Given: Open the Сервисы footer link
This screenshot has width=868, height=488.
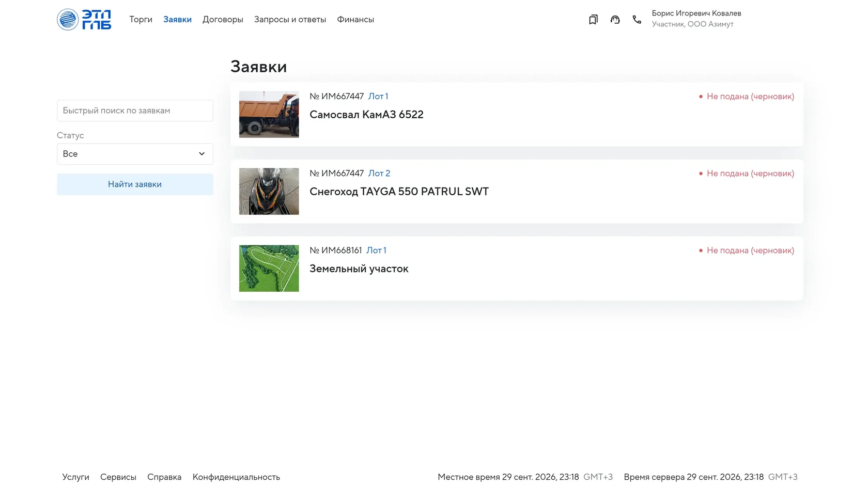Looking at the screenshot, I should pyautogui.click(x=118, y=477).
